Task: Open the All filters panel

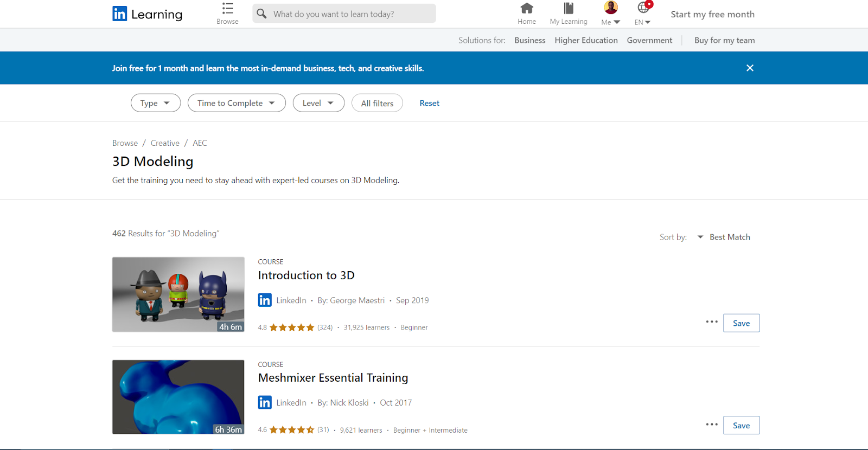Action: pyautogui.click(x=377, y=103)
